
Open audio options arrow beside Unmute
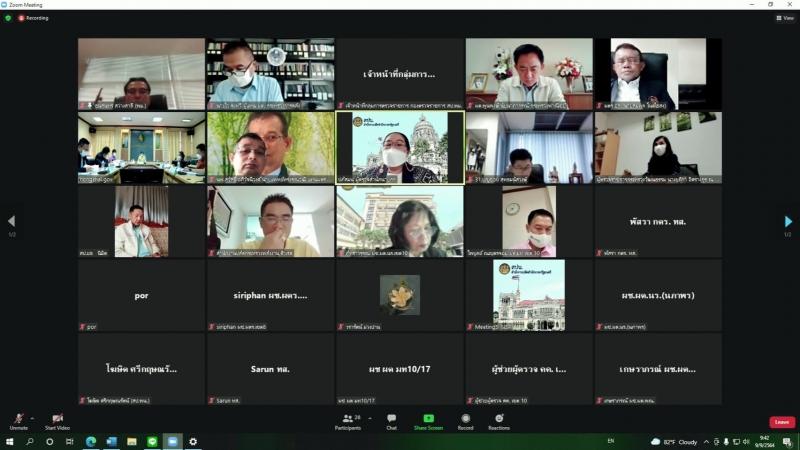pos(33,418)
